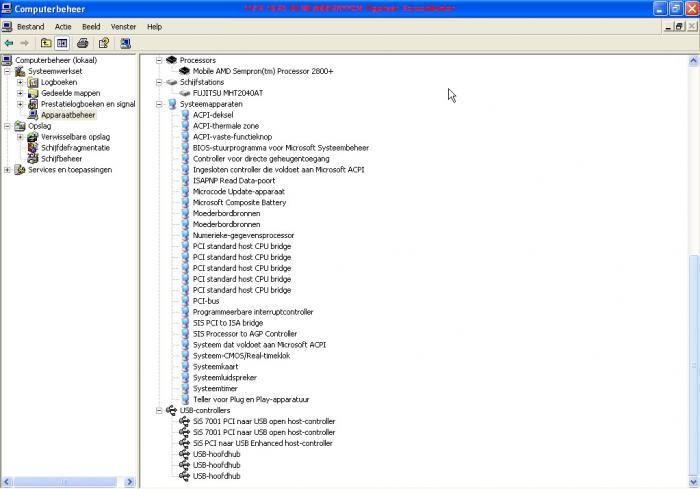Click vertical scrollbar up arrow
The height and width of the screenshot is (489, 700).
[x=693, y=60]
